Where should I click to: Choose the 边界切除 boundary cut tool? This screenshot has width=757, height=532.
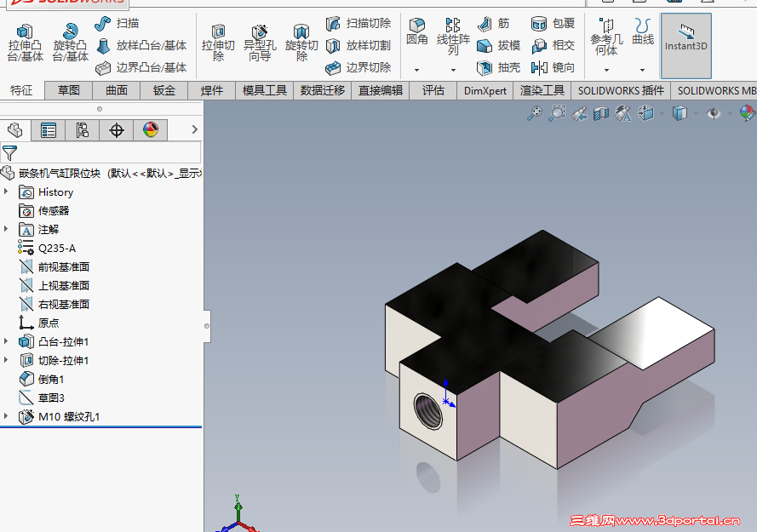[x=358, y=67]
